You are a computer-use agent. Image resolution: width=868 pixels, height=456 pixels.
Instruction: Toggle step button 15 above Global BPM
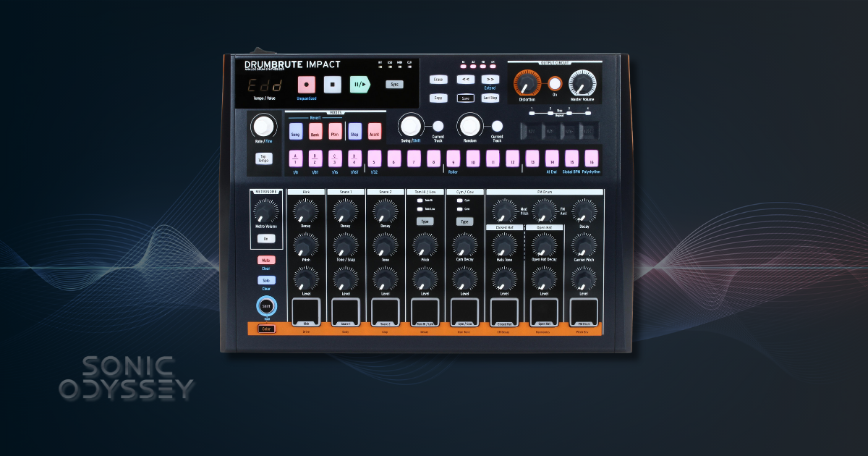pyautogui.click(x=571, y=159)
